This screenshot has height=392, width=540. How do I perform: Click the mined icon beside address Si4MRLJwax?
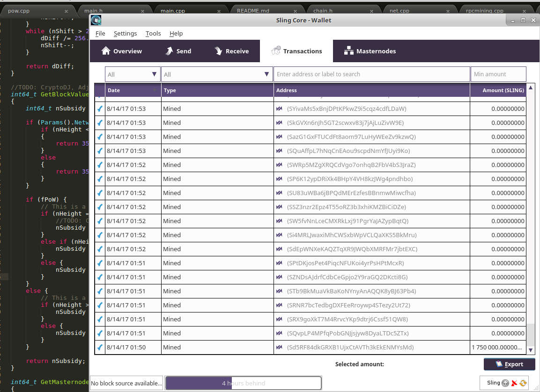tap(279, 235)
